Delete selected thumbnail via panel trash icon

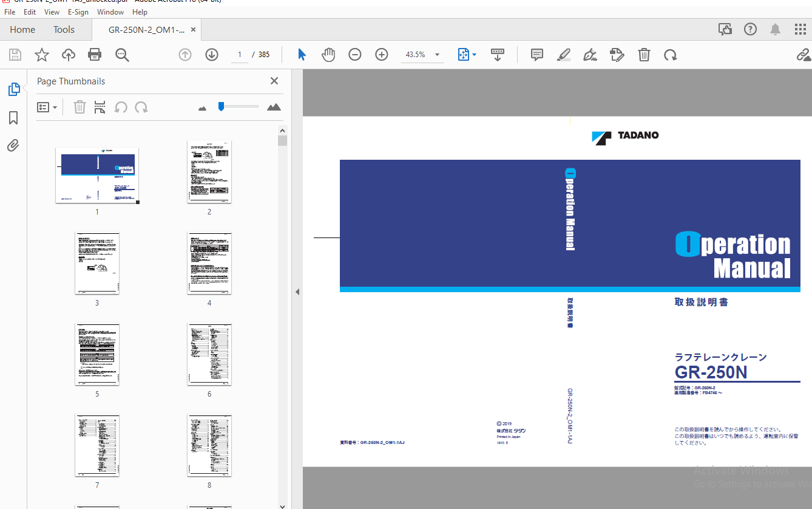[x=80, y=108]
